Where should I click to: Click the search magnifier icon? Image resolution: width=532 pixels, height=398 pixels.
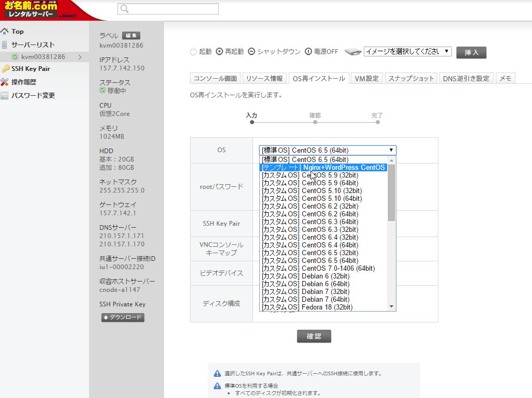click(x=125, y=9)
